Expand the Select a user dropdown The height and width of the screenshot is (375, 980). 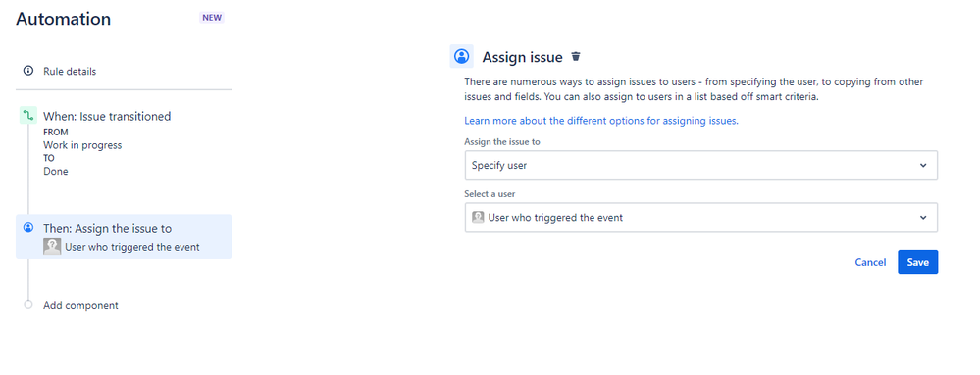coord(700,218)
